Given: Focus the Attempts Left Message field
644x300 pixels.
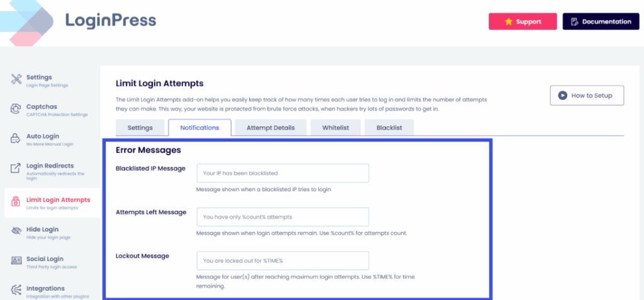Looking at the screenshot, I should [282, 217].
